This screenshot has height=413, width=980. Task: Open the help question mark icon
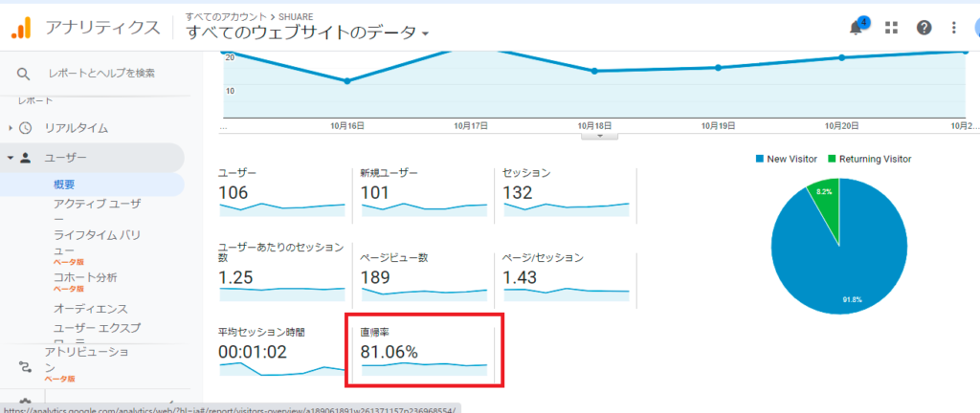[x=924, y=28]
